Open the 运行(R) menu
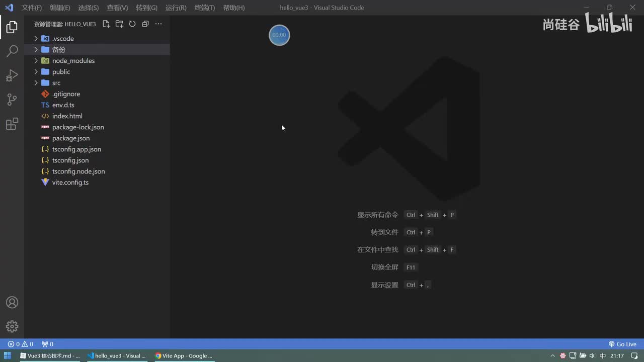The width and height of the screenshot is (644, 362). pos(176,8)
